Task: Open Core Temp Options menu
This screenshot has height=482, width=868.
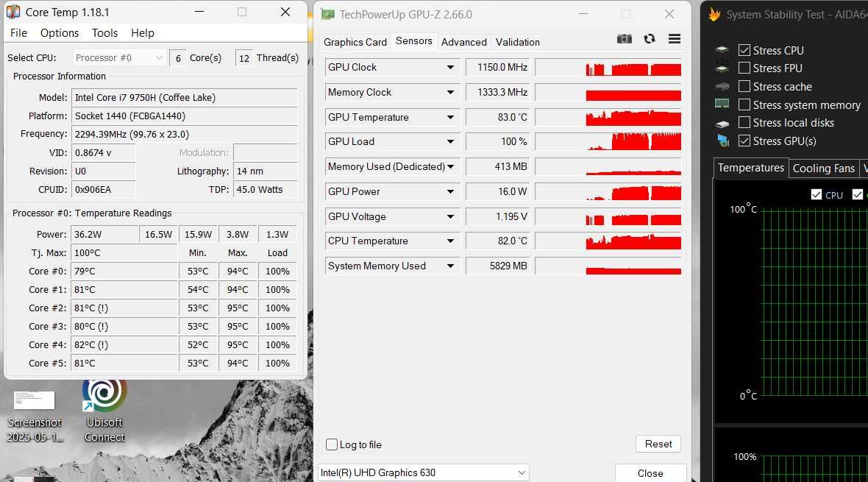Action: (60, 32)
